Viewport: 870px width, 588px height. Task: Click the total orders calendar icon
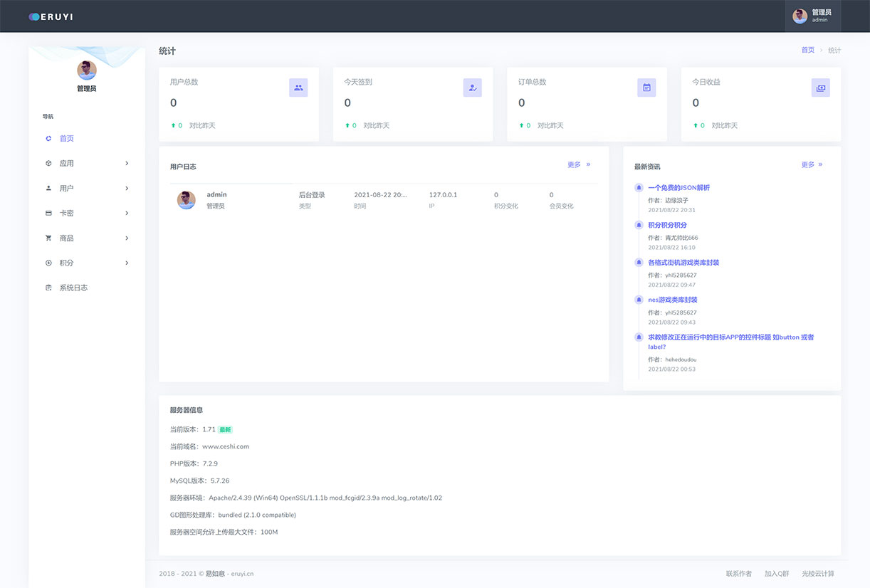click(646, 88)
